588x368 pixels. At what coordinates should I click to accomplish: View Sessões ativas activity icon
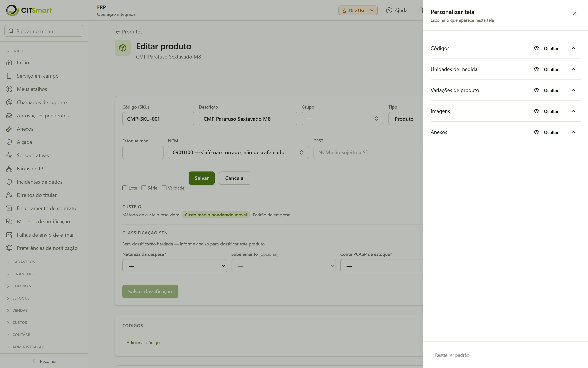[x=9, y=155]
